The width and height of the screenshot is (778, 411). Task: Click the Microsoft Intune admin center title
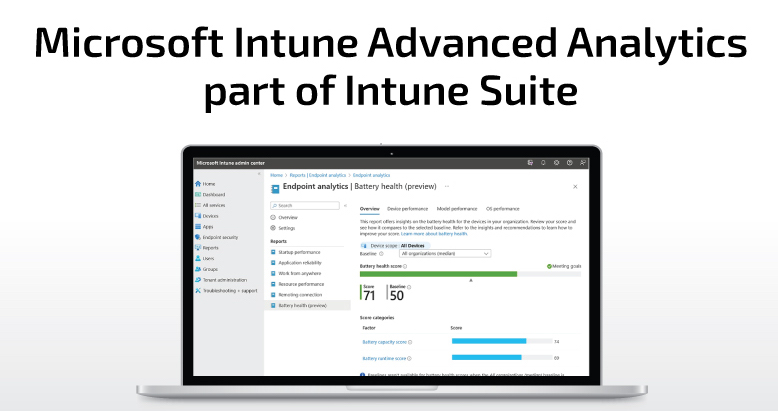[231, 163]
